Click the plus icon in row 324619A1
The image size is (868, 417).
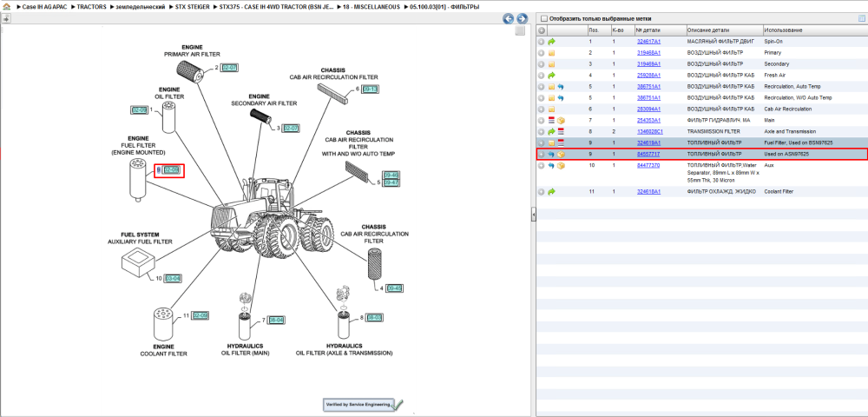pos(542,142)
